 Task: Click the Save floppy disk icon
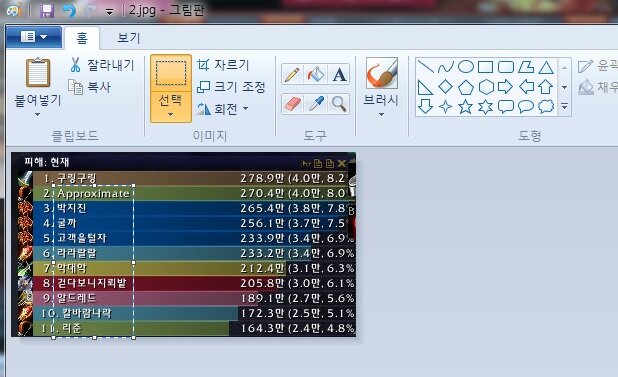pyautogui.click(x=47, y=11)
